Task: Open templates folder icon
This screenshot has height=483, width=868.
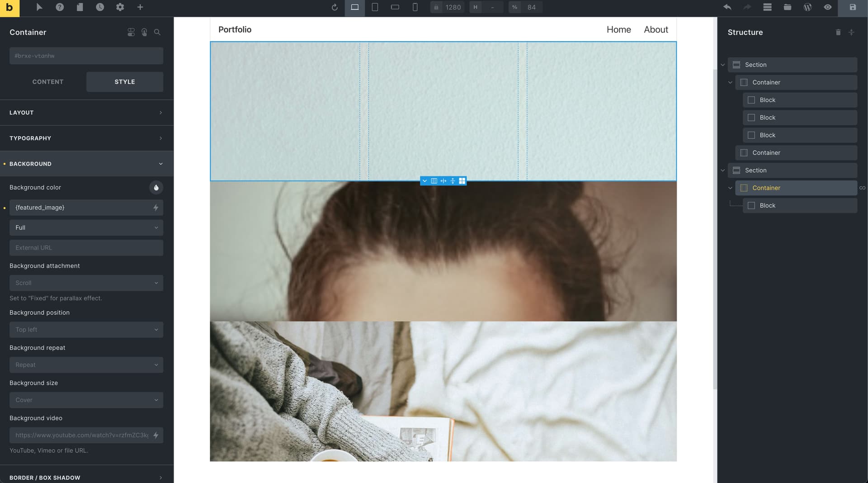Action: (x=788, y=7)
